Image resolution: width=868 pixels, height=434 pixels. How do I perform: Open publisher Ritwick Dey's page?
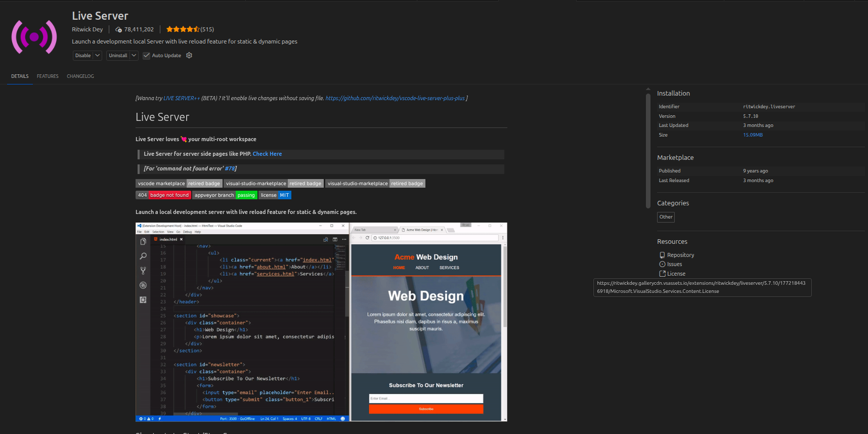tap(87, 29)
